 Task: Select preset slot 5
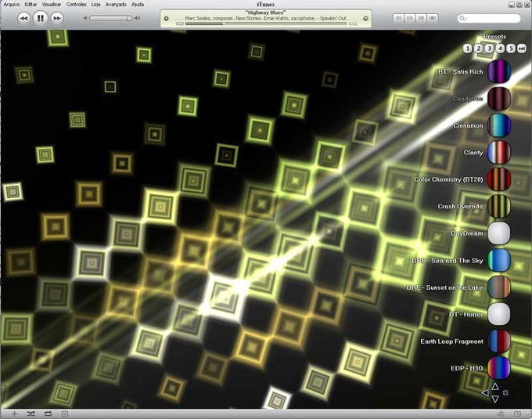click(x=511, y=49)
